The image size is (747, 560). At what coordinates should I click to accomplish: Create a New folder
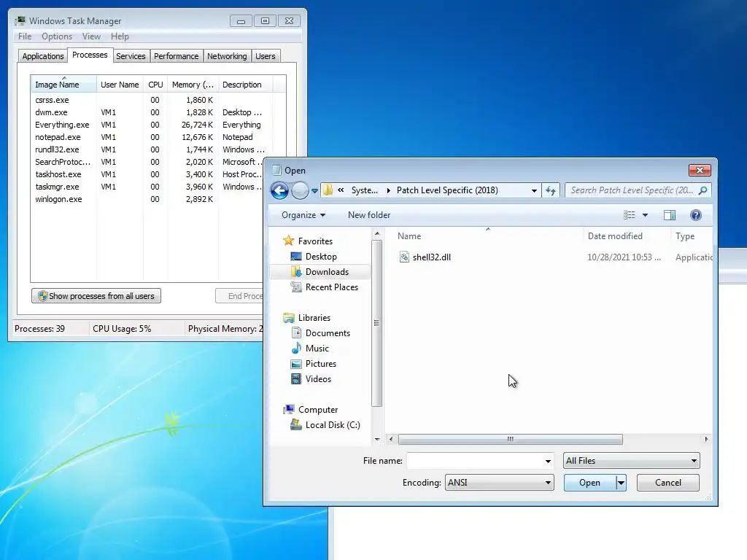[x=368, y=215]
